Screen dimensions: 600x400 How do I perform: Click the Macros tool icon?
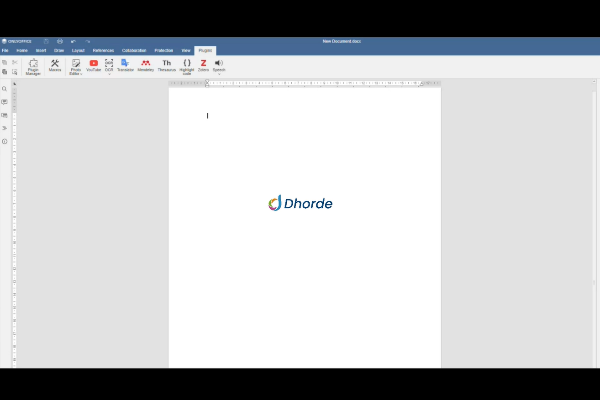55,66
